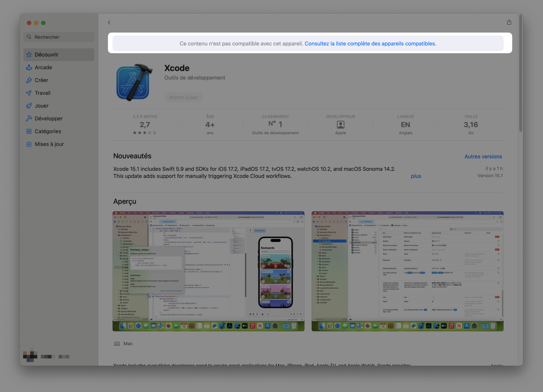
Task: Click the Arcade joystick icon
Action: (29, 67)
